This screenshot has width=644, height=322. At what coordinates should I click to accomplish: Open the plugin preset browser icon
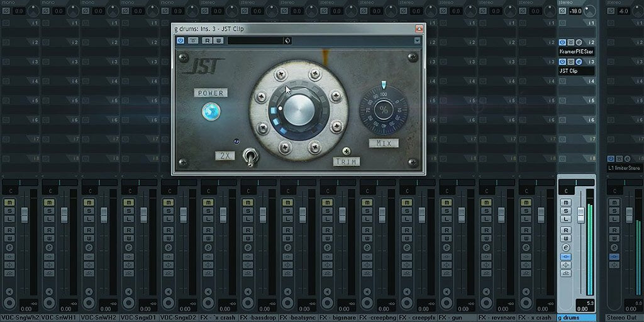(287, 41)
